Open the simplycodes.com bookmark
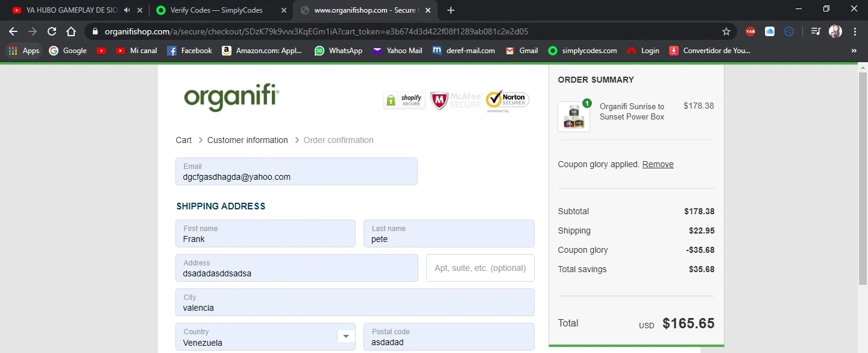The image size is (868, 353). [x=583, y=51]
